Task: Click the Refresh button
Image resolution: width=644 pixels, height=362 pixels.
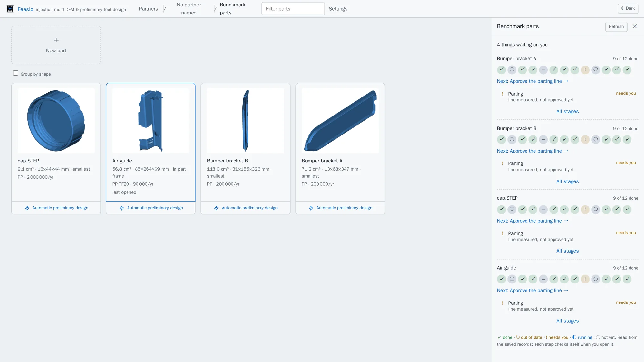Action: pyautogui.click(x=616, y=26)
